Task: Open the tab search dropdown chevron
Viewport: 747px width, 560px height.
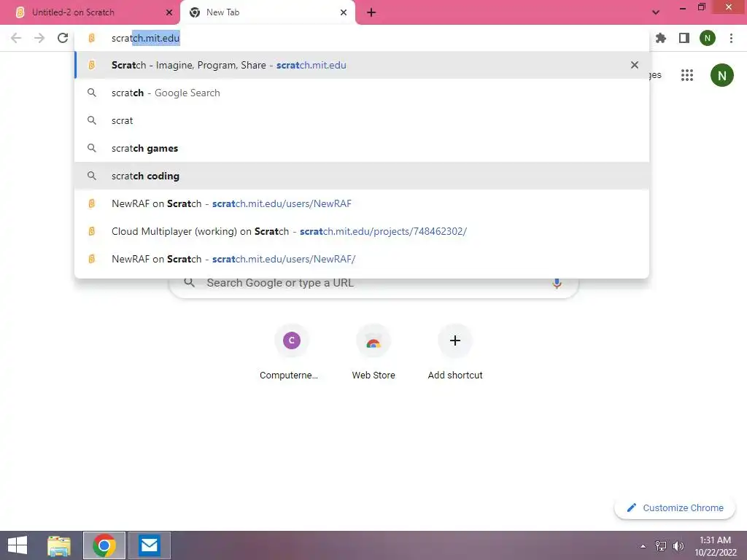Action: coord(656,12)
